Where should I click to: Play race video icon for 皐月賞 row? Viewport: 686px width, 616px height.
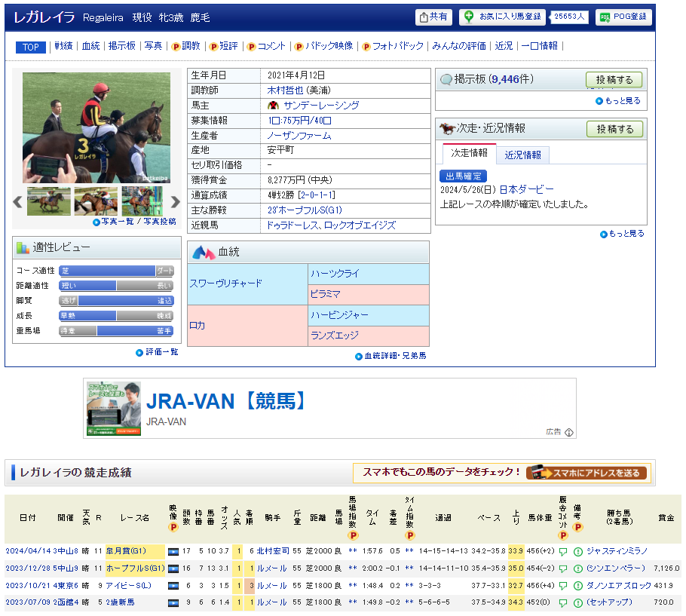pyautogui.click(x=173, y=551)
